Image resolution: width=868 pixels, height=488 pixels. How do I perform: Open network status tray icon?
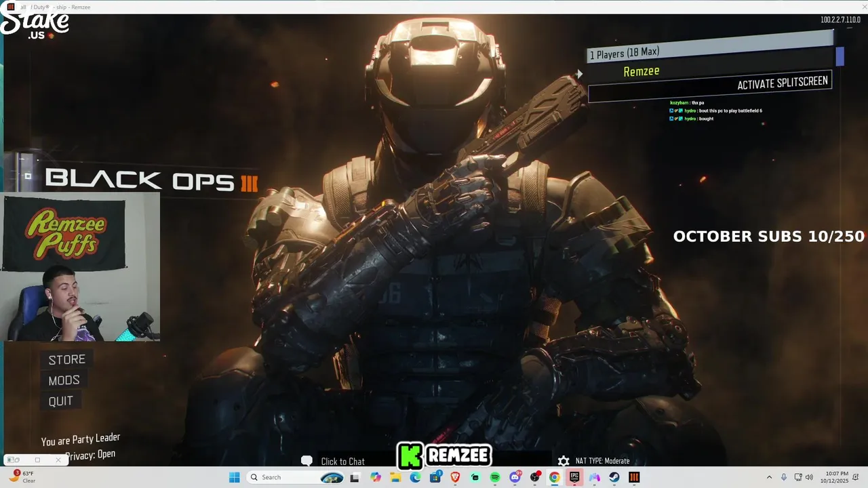(798, 477)
